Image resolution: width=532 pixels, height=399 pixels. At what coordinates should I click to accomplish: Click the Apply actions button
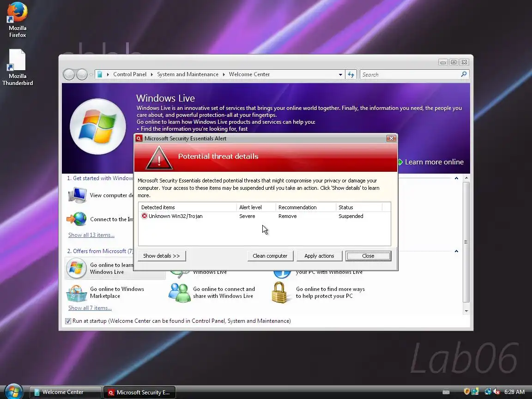[319, 256]
